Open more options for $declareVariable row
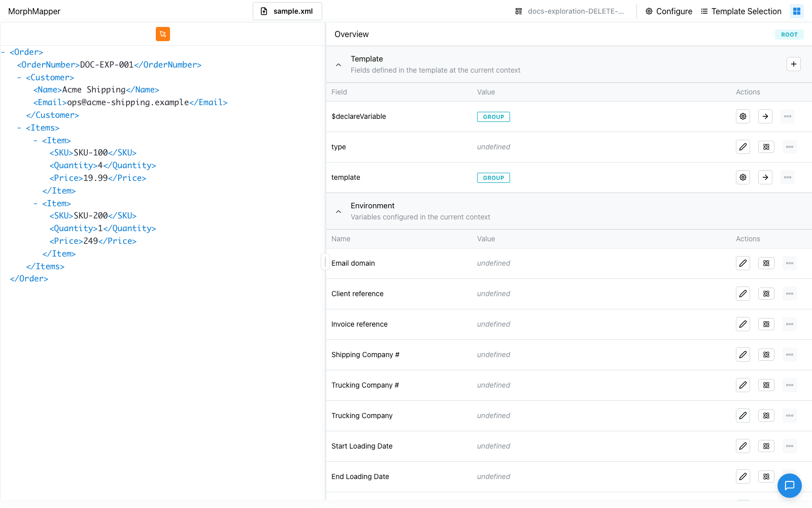The width and height of the screenshot is (812, 508). (788, 116)
